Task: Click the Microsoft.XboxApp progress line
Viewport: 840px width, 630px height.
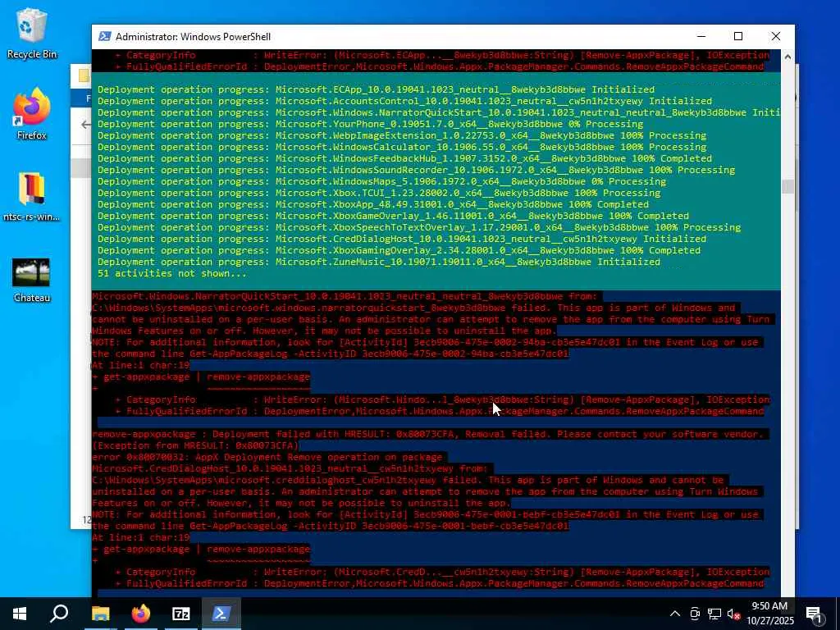Action: coord(373,204)
